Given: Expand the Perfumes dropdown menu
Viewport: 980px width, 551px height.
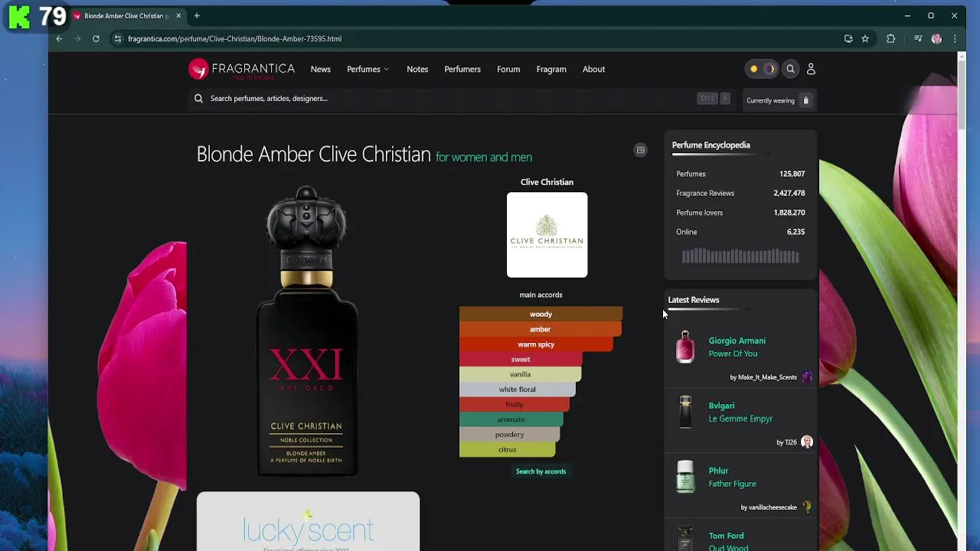Looking at the screenshot, I should [x=367, y=69].
